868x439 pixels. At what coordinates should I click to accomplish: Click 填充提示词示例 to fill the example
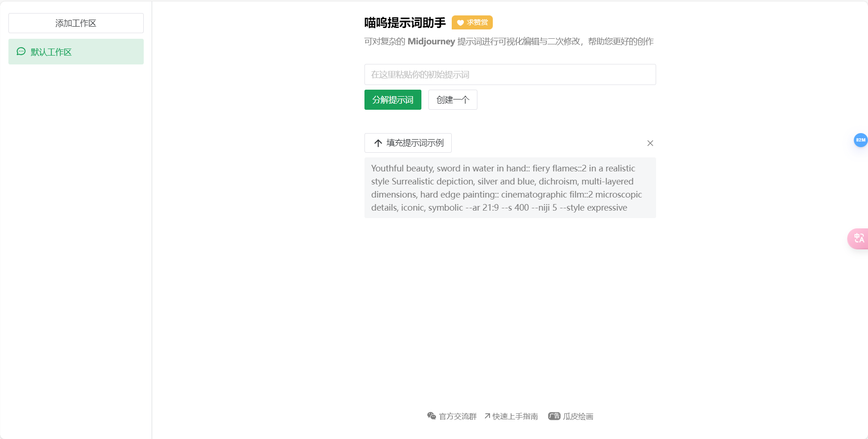[408, 143]
